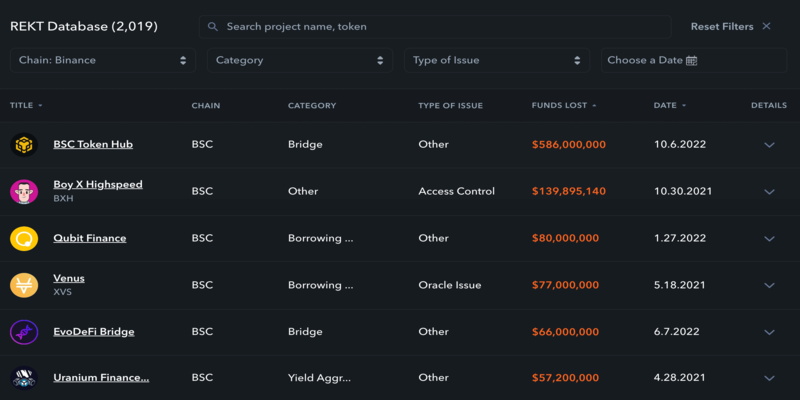
Task: Expand details for BSC Token Hub row
Action: 769,145
